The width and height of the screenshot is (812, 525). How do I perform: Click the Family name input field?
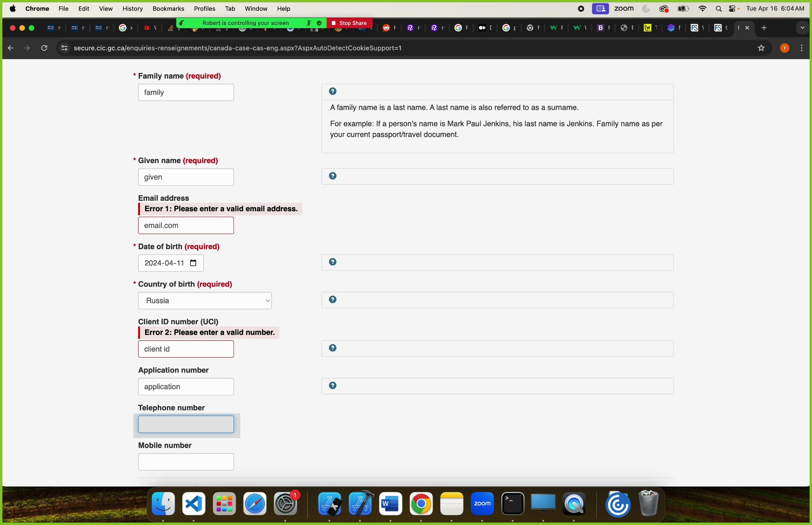coord(186,92)
